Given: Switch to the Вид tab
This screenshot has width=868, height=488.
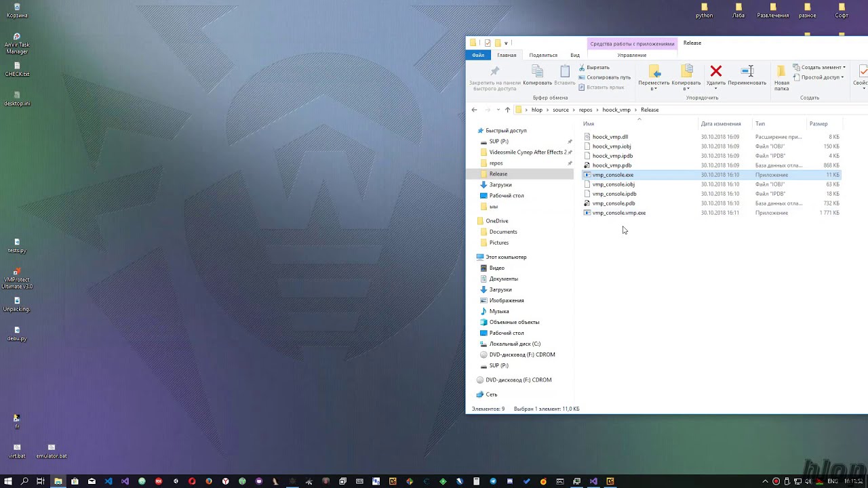Looking at the screenshot, I should tap(575, 55).
